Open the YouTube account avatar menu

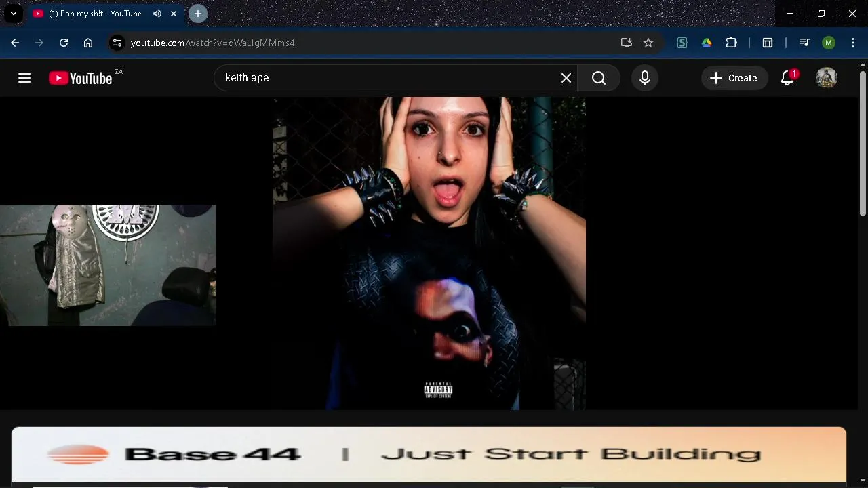coord(827,78)
